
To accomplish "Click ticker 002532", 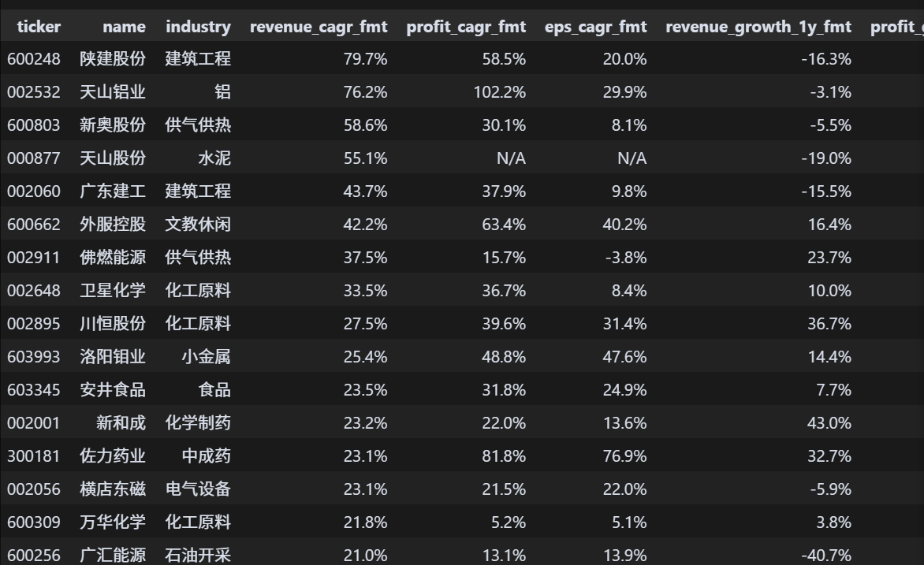I will pyautogui.click(x=34, y=92).
